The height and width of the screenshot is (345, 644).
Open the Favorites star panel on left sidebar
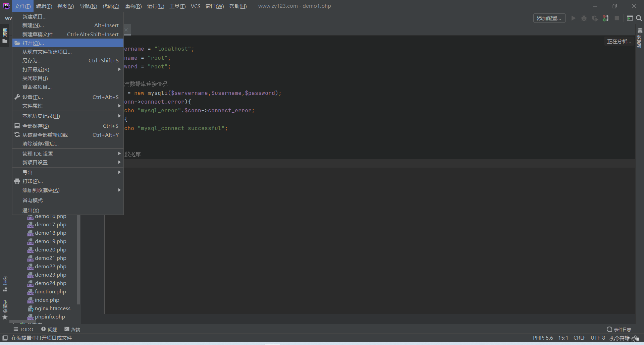pos(5,309)
